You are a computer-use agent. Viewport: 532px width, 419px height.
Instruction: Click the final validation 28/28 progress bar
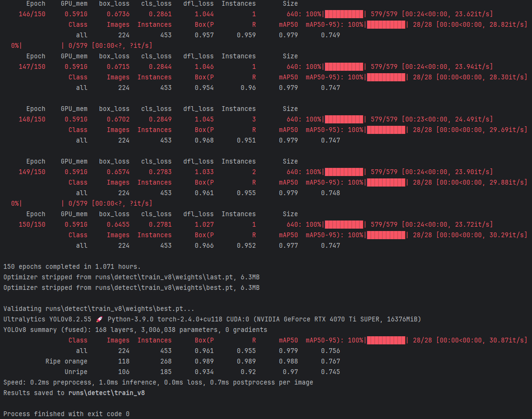pos(386,340)
